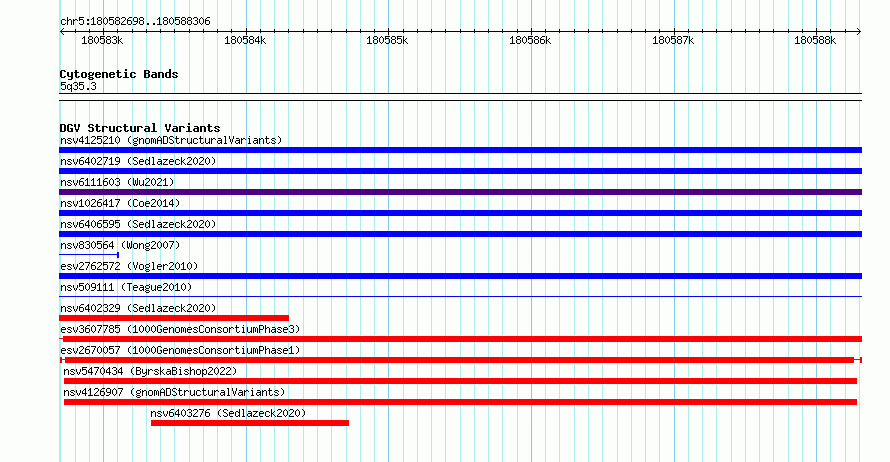
Task: Click the short red bar for nsv6403276
Action: (x=250, y=423)
